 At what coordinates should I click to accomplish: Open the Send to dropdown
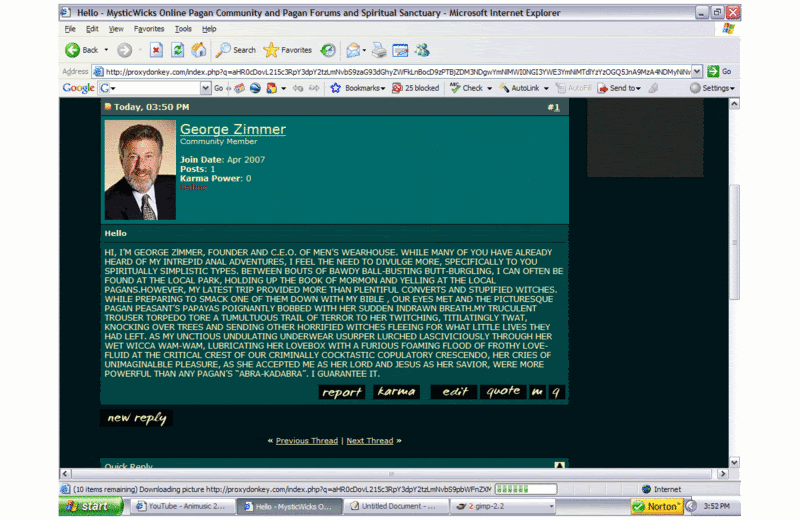coord(619,88)
